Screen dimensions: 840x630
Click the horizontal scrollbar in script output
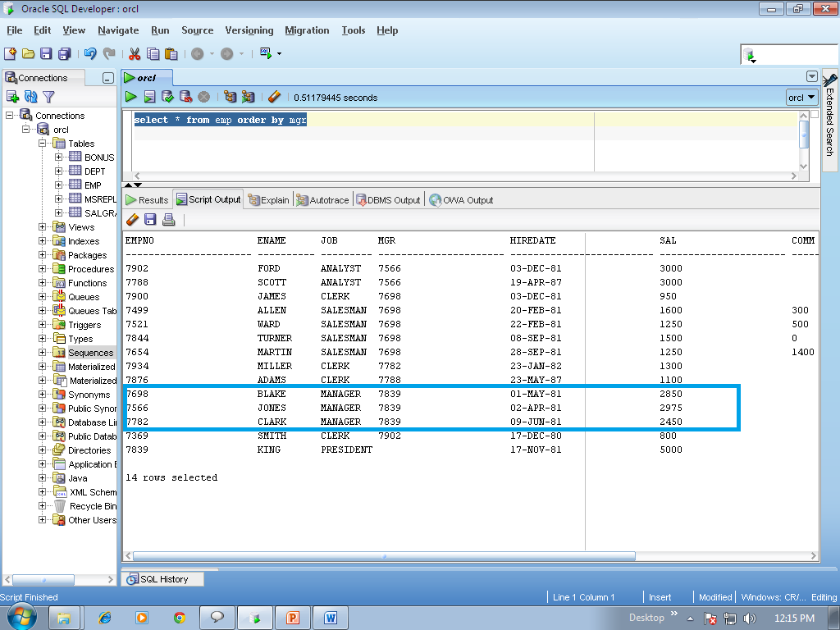386,555
